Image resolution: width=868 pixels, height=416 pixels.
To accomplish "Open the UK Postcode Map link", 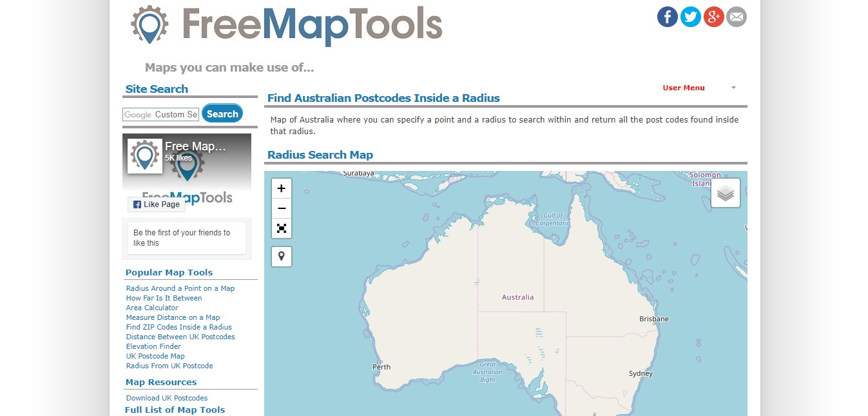I will point(155,356).
